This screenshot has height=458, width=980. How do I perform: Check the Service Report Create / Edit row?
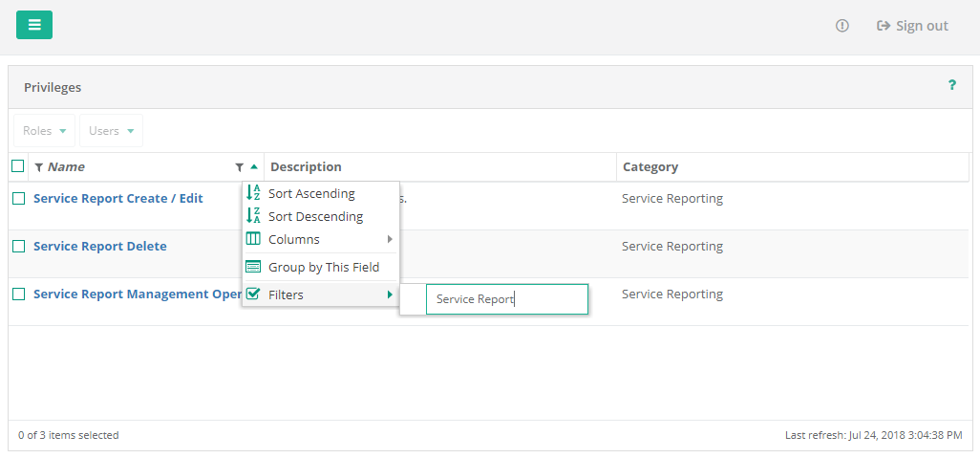click(x=19, y=198)
